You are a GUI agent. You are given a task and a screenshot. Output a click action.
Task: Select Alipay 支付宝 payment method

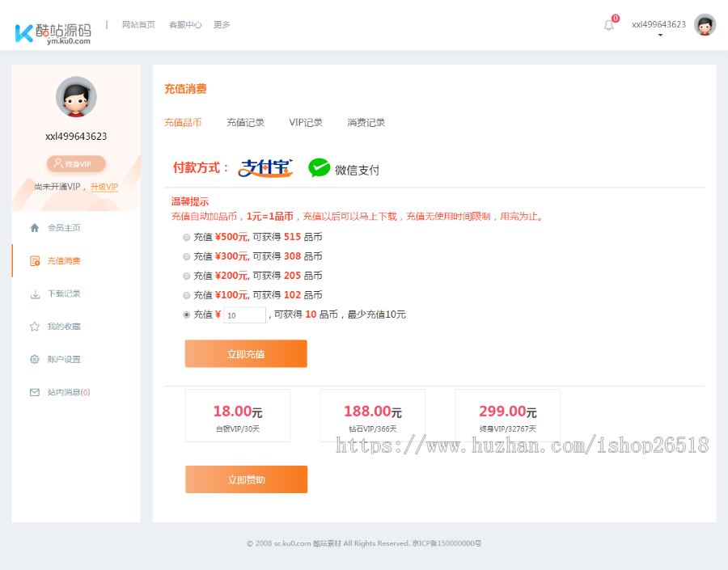tap(265, 168)
